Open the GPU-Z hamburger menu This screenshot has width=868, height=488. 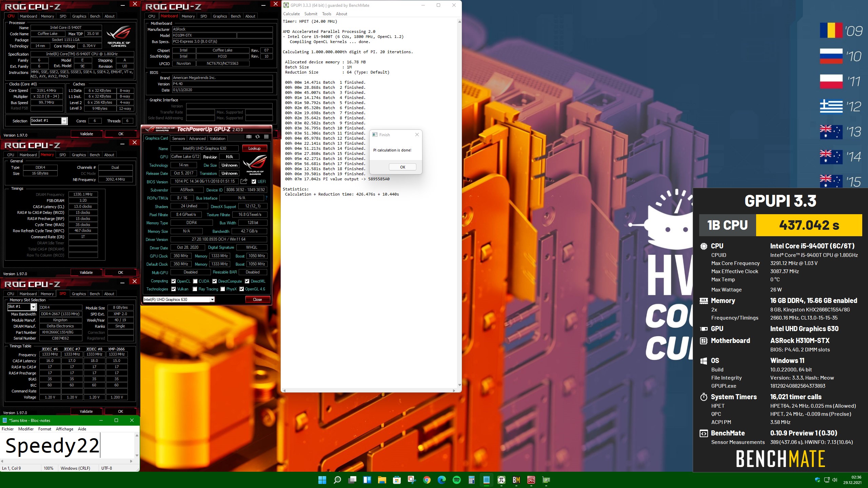click(267, 137)
